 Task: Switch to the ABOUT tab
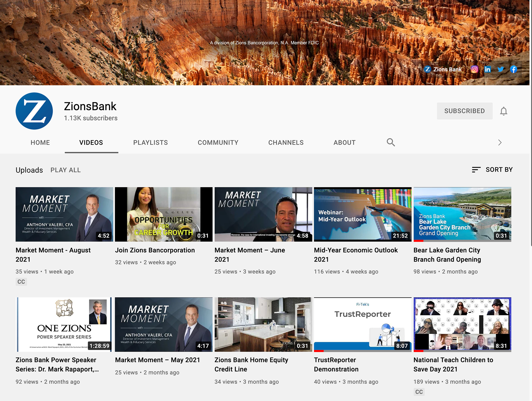(x=344, y=143)
